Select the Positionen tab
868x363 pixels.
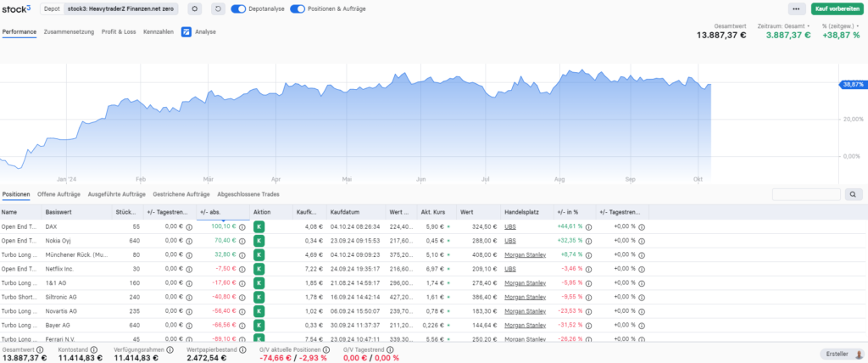click(x=16, y=194)
